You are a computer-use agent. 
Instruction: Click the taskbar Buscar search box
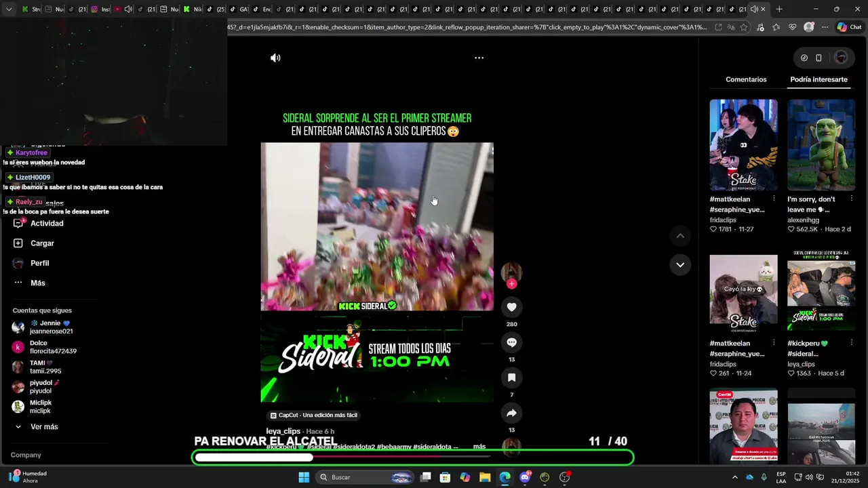click(x=366, y=477)
